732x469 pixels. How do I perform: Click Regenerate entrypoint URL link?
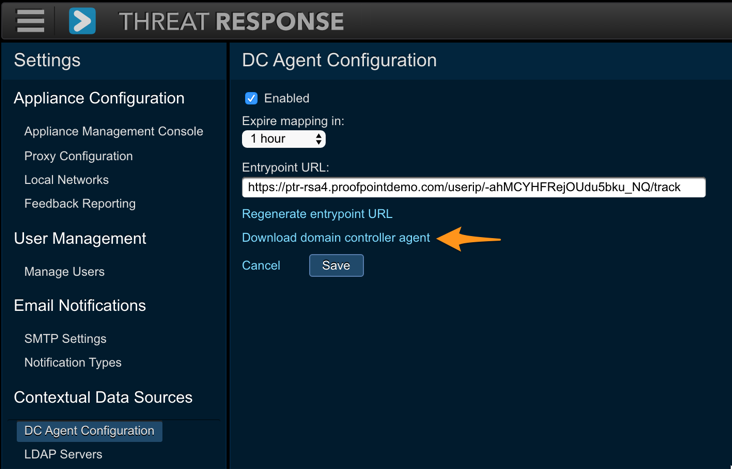pyautogui.click(x=317, y=213)
